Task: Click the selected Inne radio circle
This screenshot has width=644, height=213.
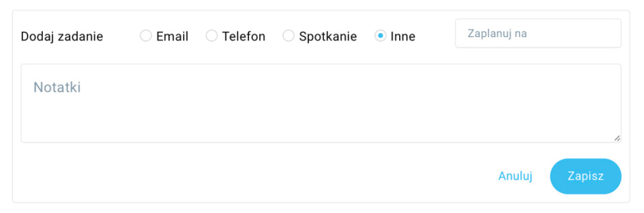Action: tap(380, 36)
